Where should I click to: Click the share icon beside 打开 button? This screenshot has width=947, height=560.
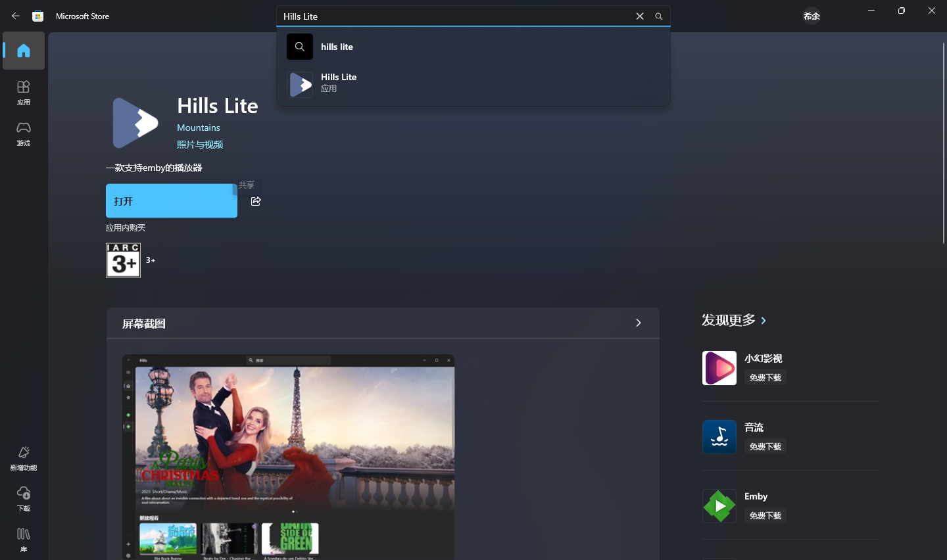pos(256,201)
